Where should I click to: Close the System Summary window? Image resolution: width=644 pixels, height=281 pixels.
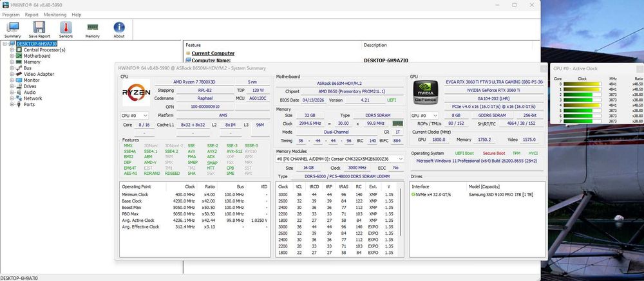point(543,69)
